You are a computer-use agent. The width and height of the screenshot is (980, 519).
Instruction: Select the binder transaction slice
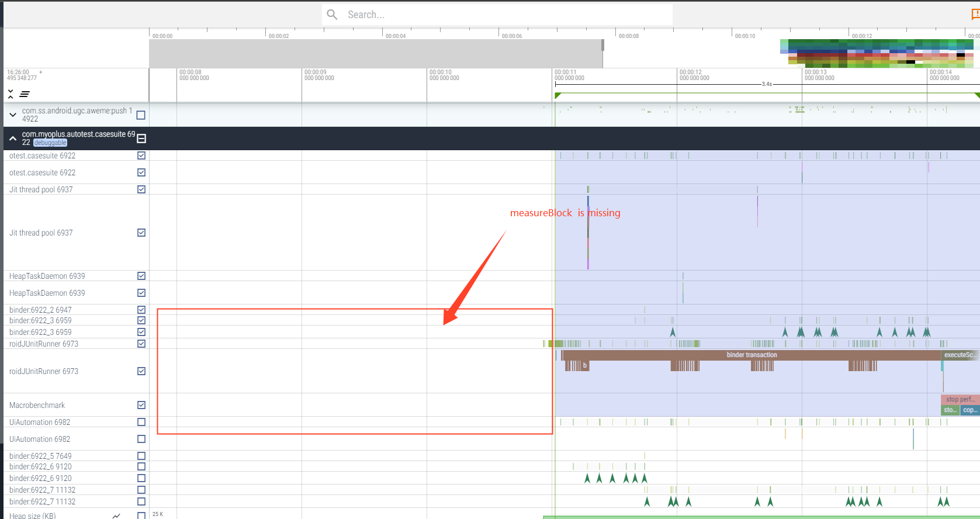click(752, 355)
